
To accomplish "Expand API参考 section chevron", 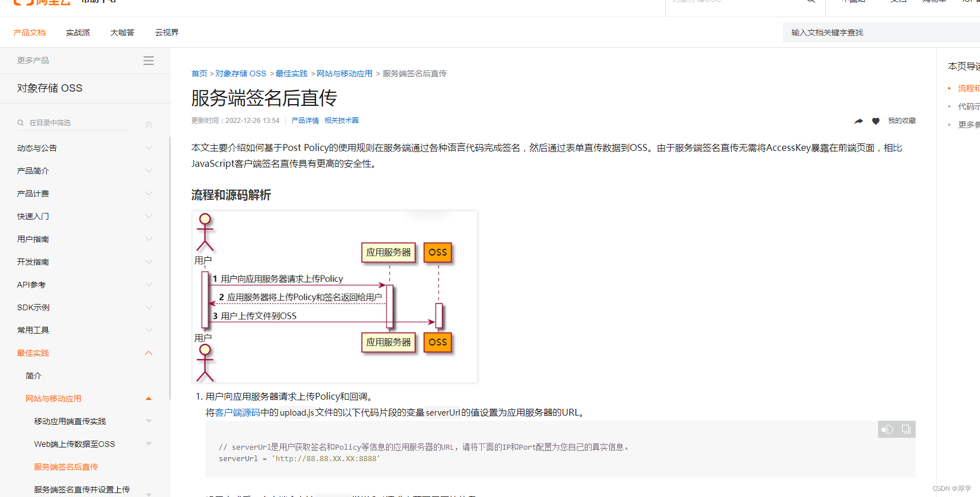I will point(149,285).
